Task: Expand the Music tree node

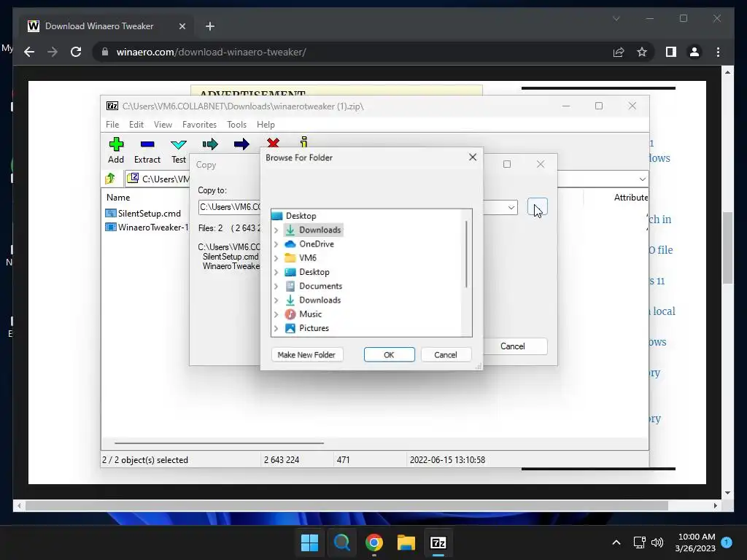Action: pyautogui.click(x=276, y=314)
